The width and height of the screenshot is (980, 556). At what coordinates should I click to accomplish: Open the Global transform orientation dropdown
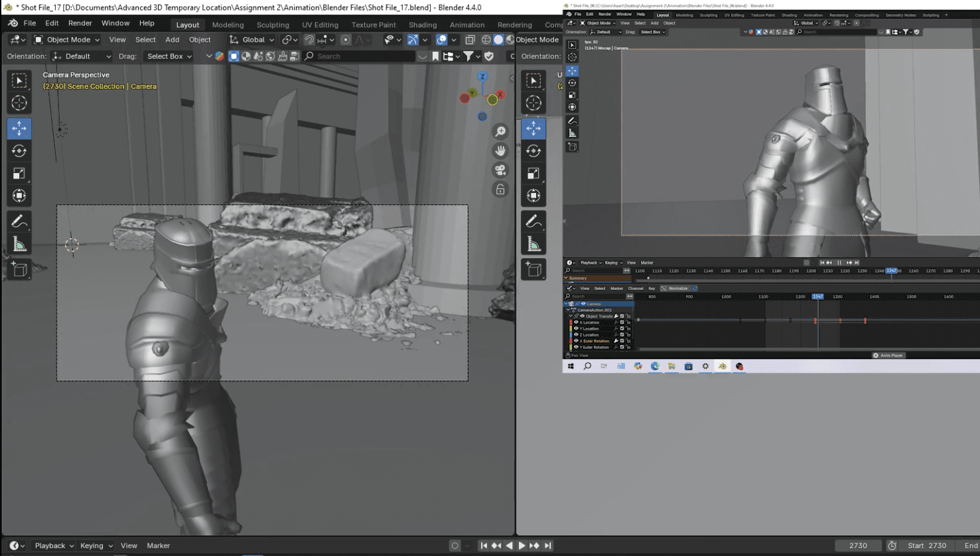tap(252, 40)
